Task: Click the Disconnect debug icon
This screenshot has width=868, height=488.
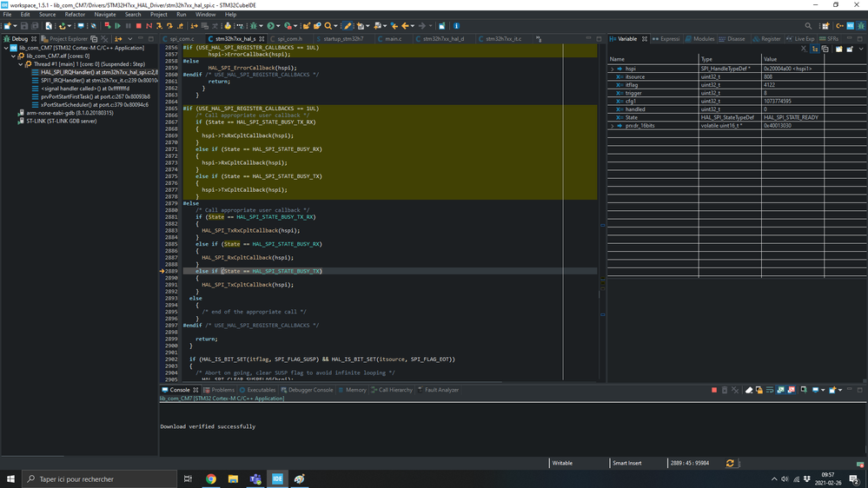Action: pyautogui.click(x=149, y=26)
